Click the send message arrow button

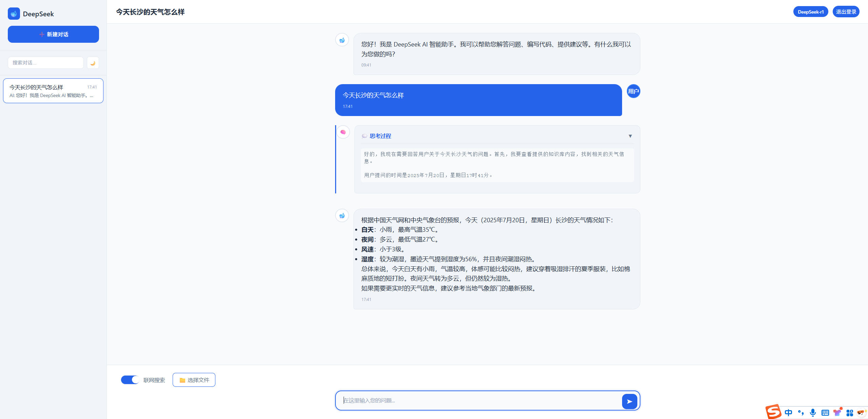tap(629, 401)
